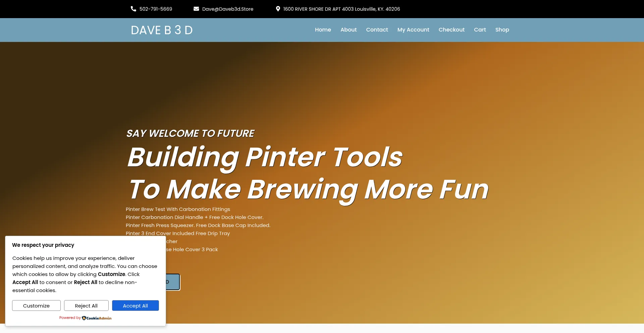
Task: Open the Contact page
Action: (377, 30)
